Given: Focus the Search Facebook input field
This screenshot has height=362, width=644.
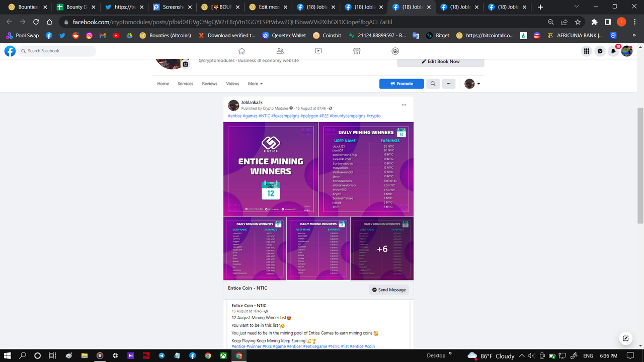Looking at the screenshot, I should (57, 51).
